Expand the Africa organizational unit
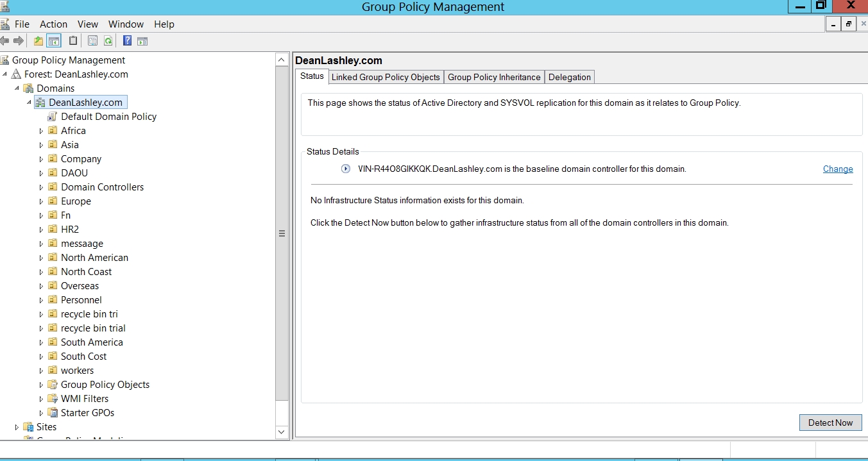The height and width of the screenshot is (461, 868). click(42, 131)
